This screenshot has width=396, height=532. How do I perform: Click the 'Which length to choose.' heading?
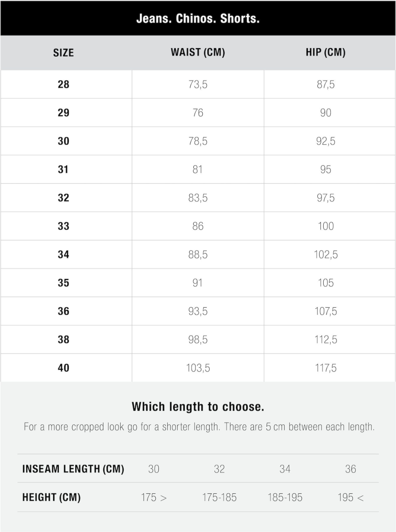click(x=198, y=406)
